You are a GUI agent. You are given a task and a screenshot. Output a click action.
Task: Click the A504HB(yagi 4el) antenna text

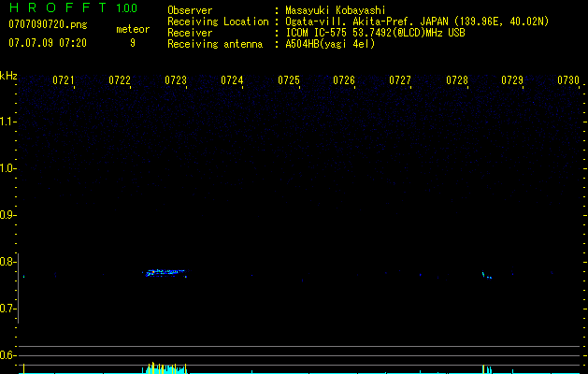[x=330, y=44]
